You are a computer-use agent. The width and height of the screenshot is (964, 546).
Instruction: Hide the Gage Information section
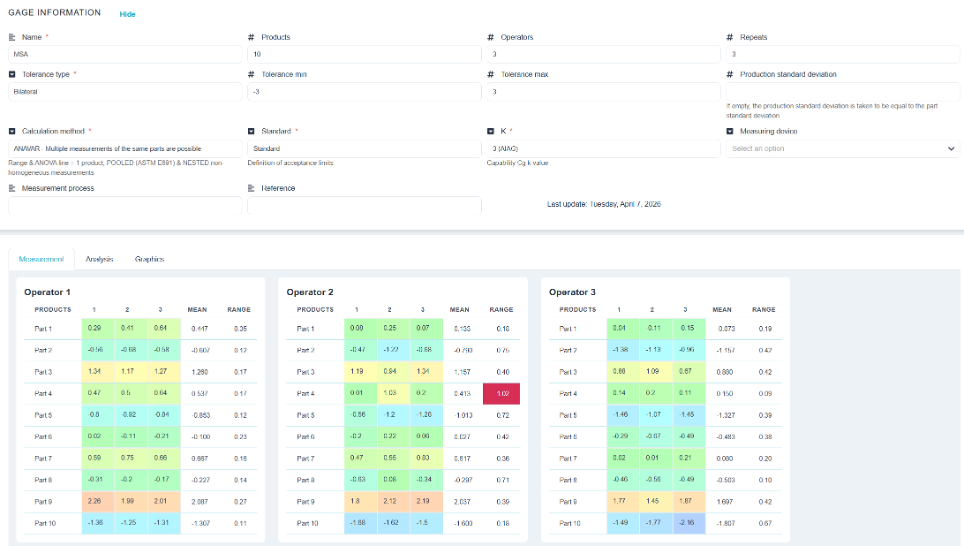tap(127, 14)
